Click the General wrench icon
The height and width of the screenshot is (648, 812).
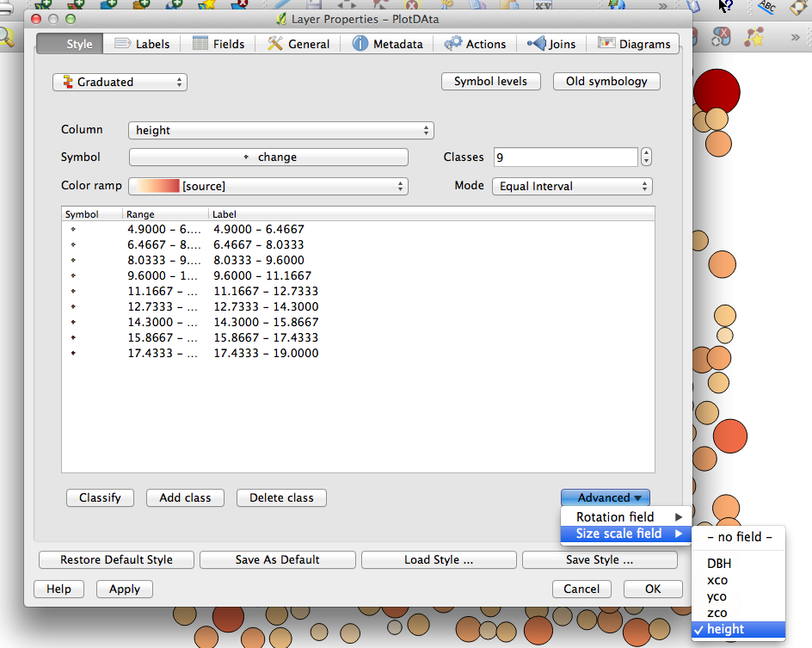[275, 43]
